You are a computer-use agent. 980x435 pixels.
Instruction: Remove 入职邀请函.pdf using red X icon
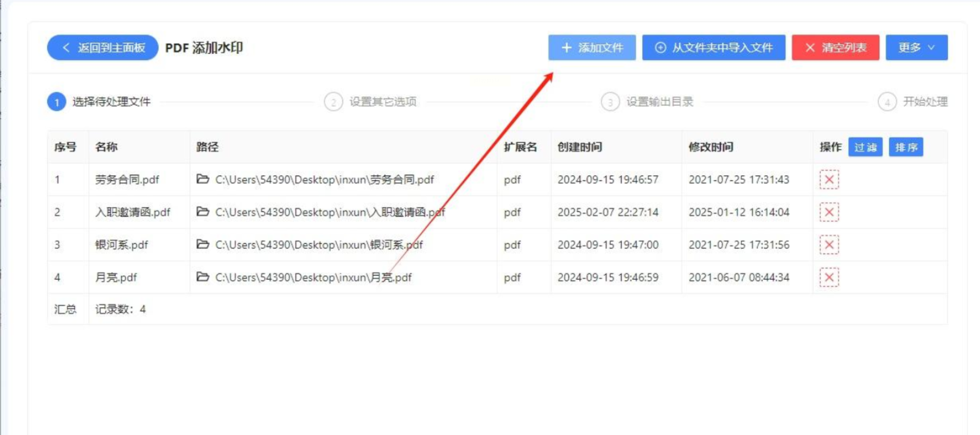[x=829, y=212]
